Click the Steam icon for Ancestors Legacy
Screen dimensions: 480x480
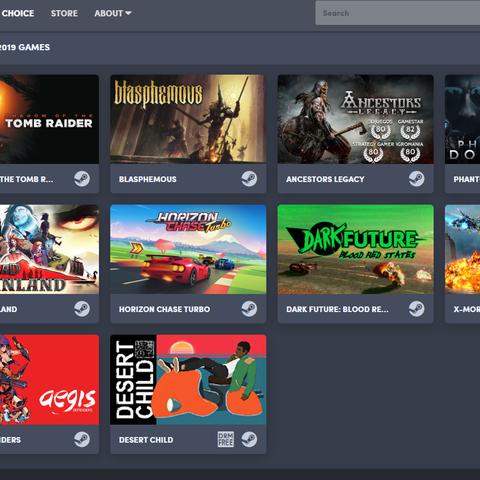tap(417, 179)
